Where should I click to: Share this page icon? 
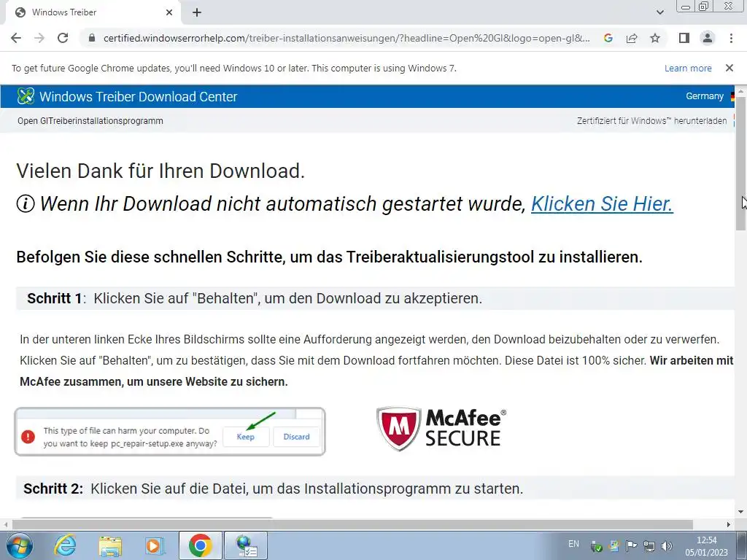[x=632, y=38]
